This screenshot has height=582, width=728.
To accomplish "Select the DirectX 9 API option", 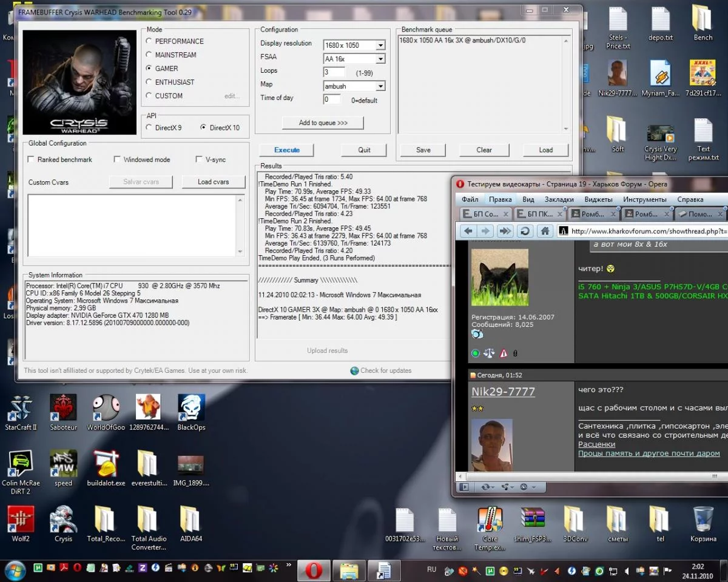I will pos(149,128).
